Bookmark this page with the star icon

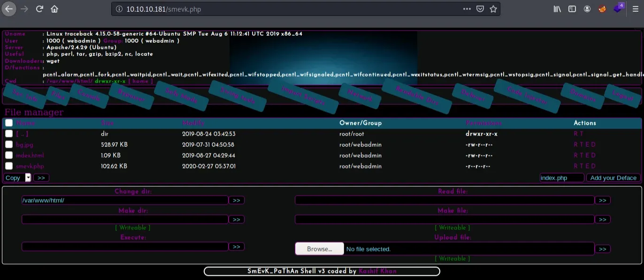(493, 9)
